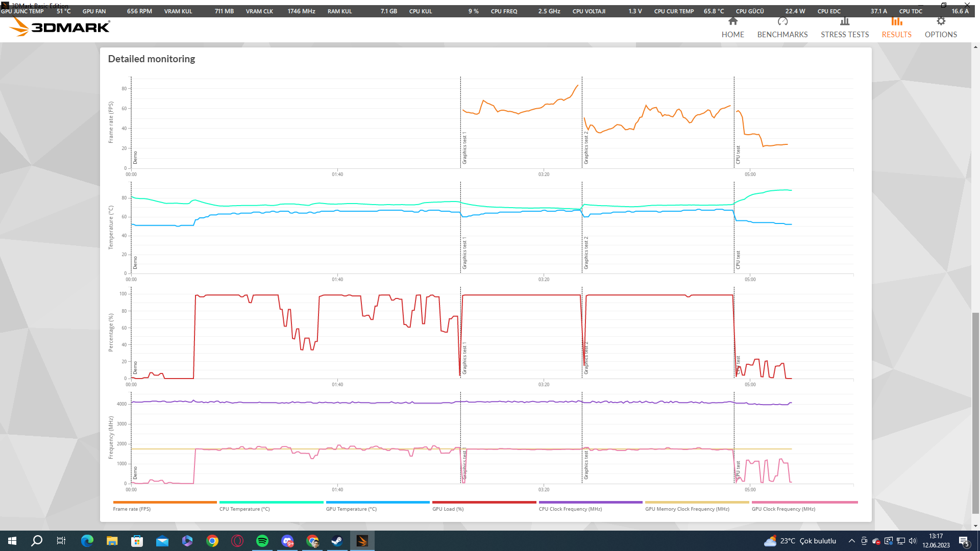The width and height of the screenshot is (980, 551).
Task: Toggle CPU Temperature legend series
Action: 244,509
